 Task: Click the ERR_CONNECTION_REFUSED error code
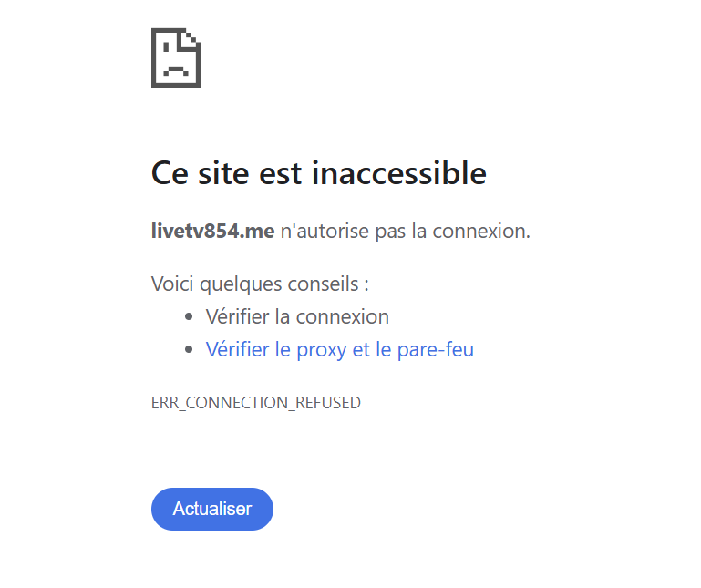tap(256, 403)
